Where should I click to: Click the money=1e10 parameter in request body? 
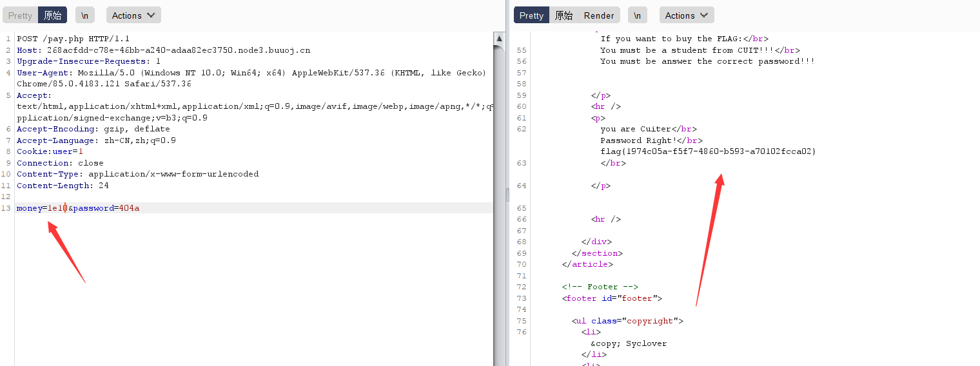pyautogui.click(x=42, y=208)
